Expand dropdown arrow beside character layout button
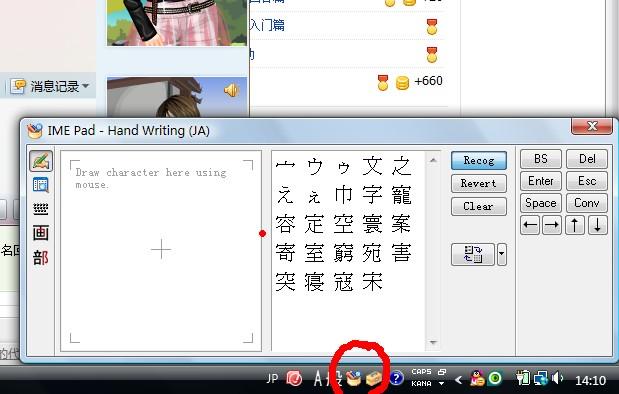Viewport: 619px width, 394px height. click(x=501, y=254)
